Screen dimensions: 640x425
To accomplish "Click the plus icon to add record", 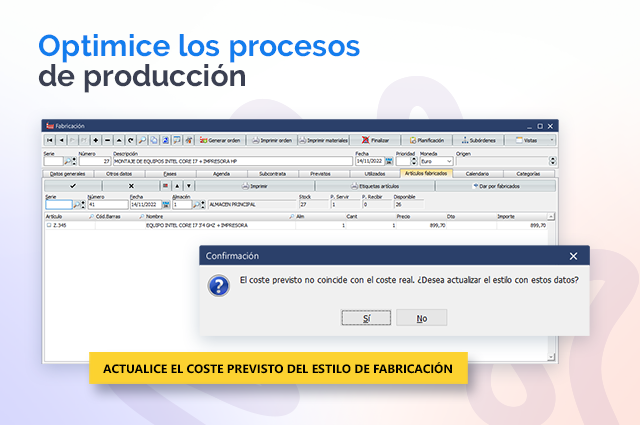I will 95,140.
